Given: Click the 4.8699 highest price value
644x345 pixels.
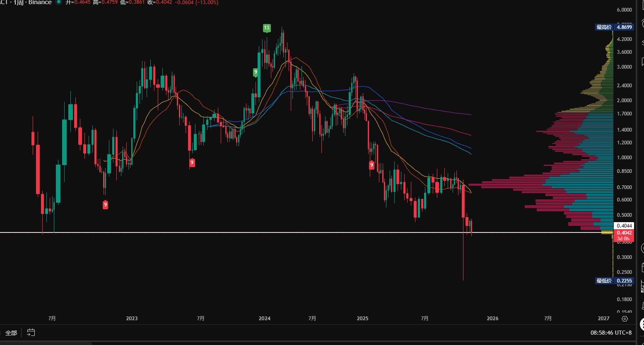Looking at the screenshot, I should [x=624, y=27].
